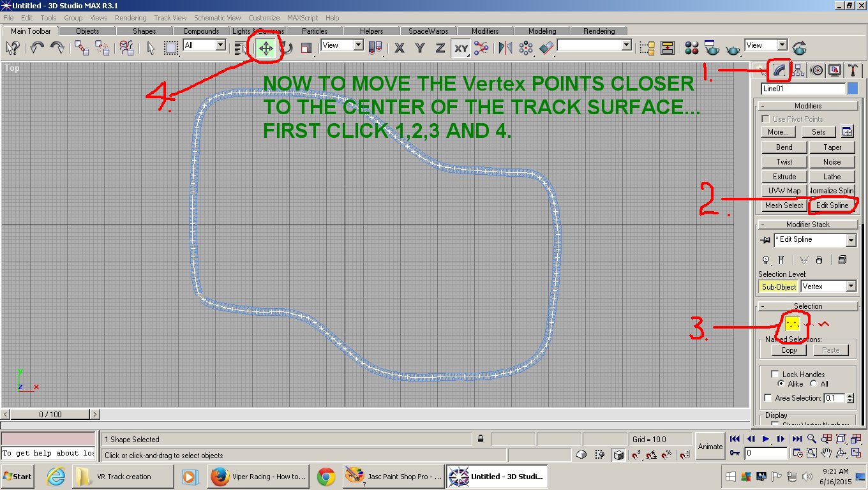Click the Extrude modifier button
Viewport: 868px width, 490px height.
[x=784, y=177]
